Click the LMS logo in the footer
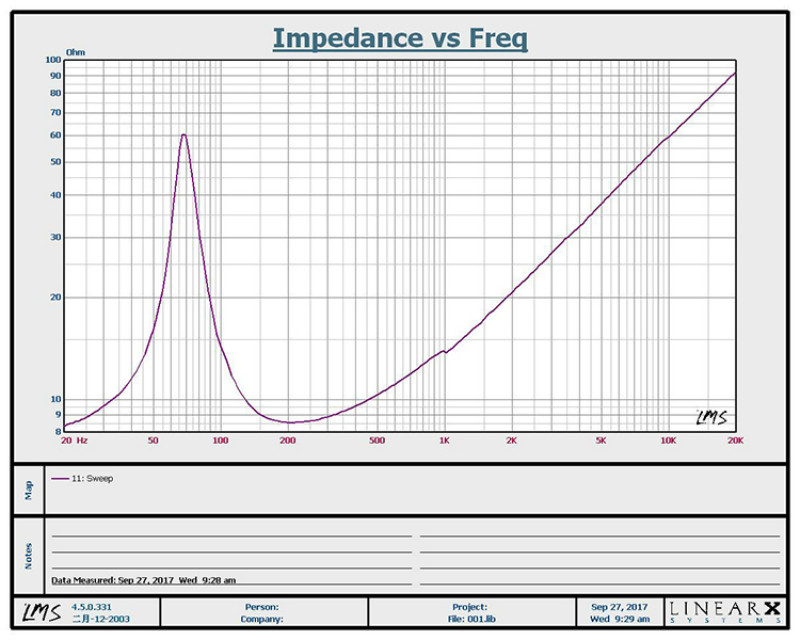The width and height of the screenshot is (800, 640). (35, 611)
